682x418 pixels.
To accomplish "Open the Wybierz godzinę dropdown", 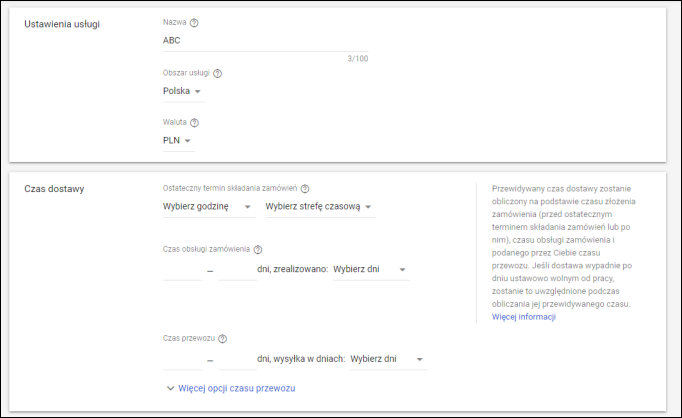I will pos(207,207).
